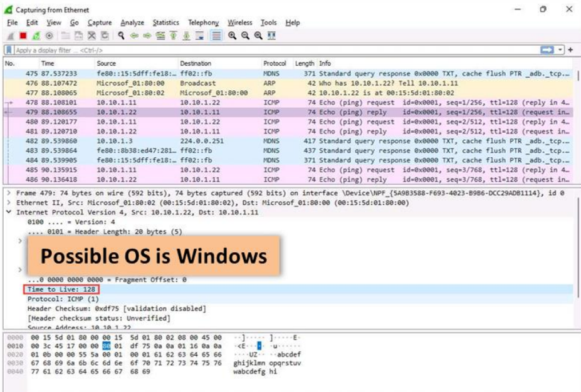
Task: Open the Telephony menu
Action: [x=204, y=23]
